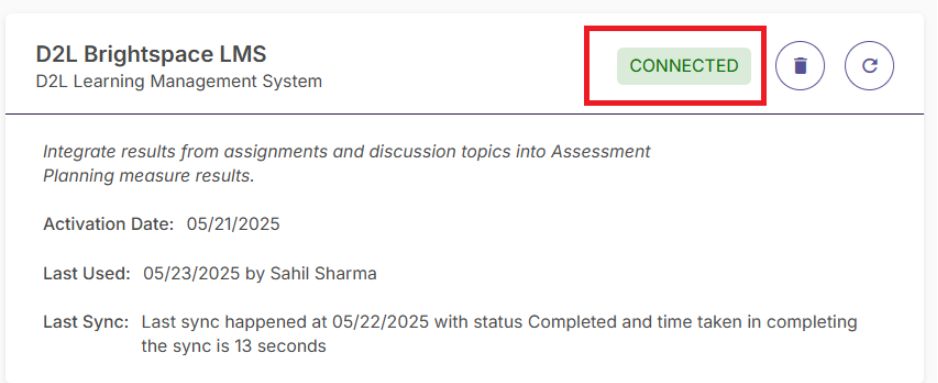Click the Last Sync label
This screenshot has height=383, width=938.
click(x=86, y=323)
